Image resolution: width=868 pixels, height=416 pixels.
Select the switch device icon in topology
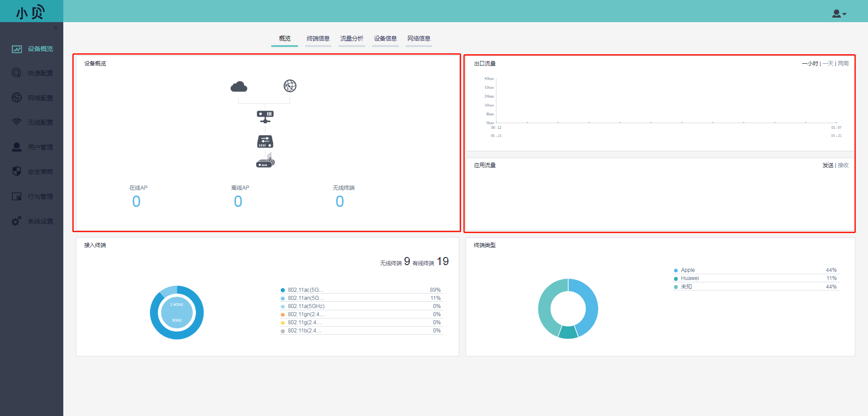pos(265,141)
